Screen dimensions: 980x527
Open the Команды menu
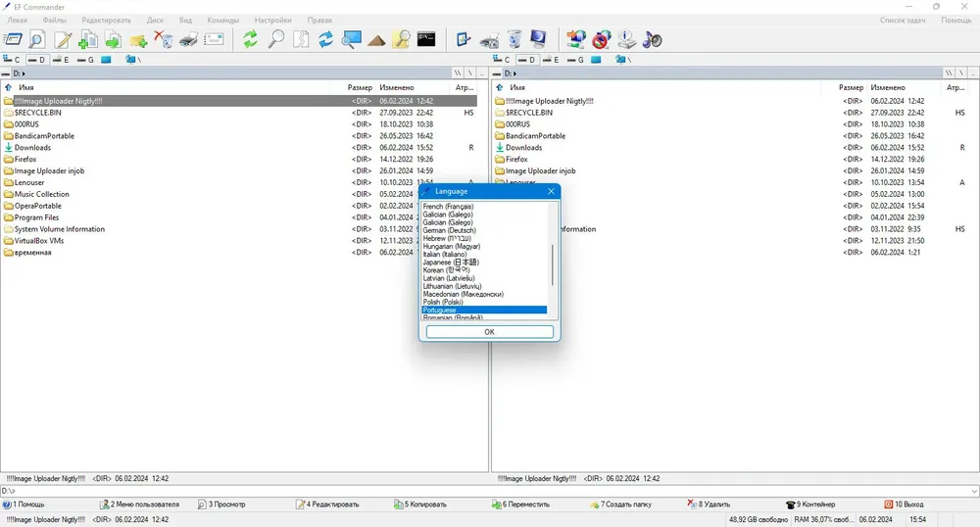point(223,20)
